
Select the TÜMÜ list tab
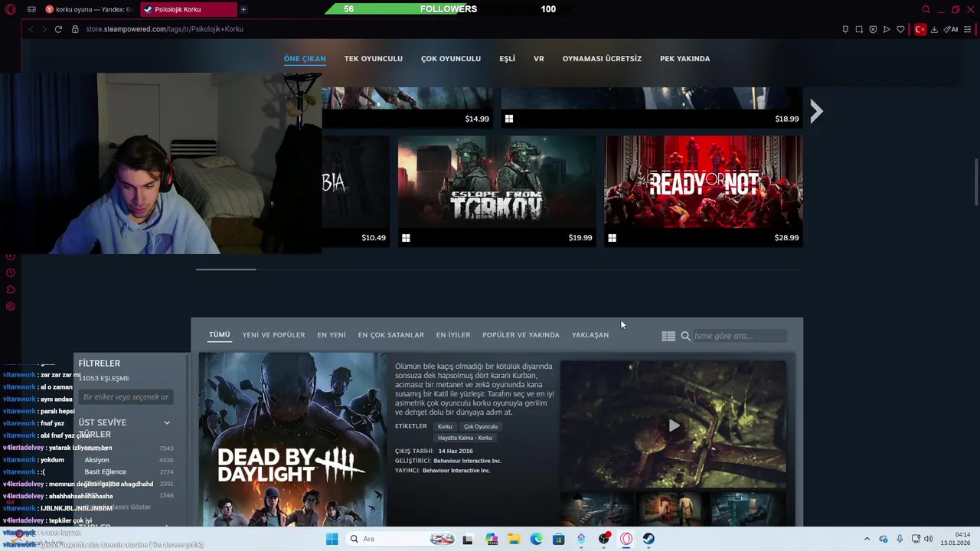pyautogui.click(x=220, y=334)
